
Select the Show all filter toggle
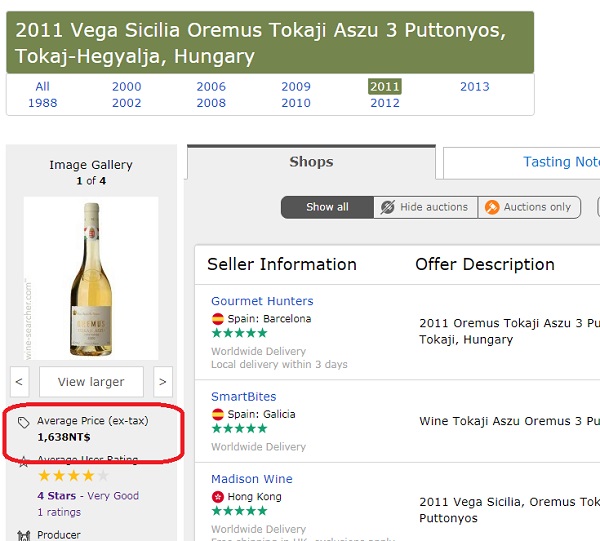[327, 207]
